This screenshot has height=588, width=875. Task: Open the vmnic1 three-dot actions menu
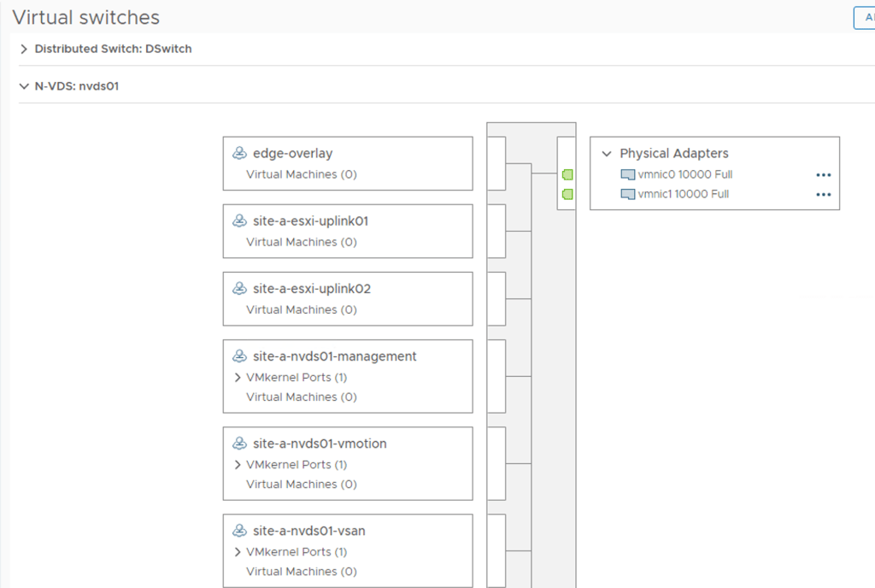[823, 194]
